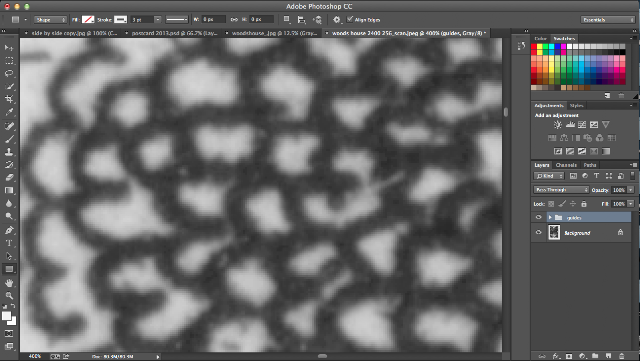Select the History Brush tool

coord(9,165)
